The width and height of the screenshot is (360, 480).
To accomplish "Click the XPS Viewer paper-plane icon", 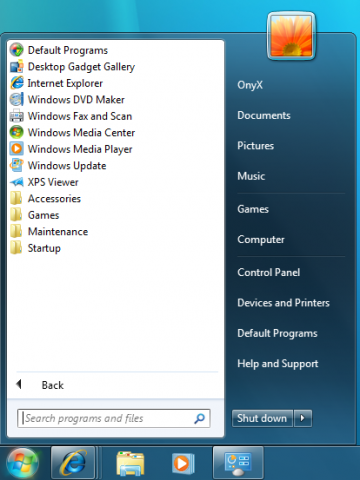I will [16, 182].
